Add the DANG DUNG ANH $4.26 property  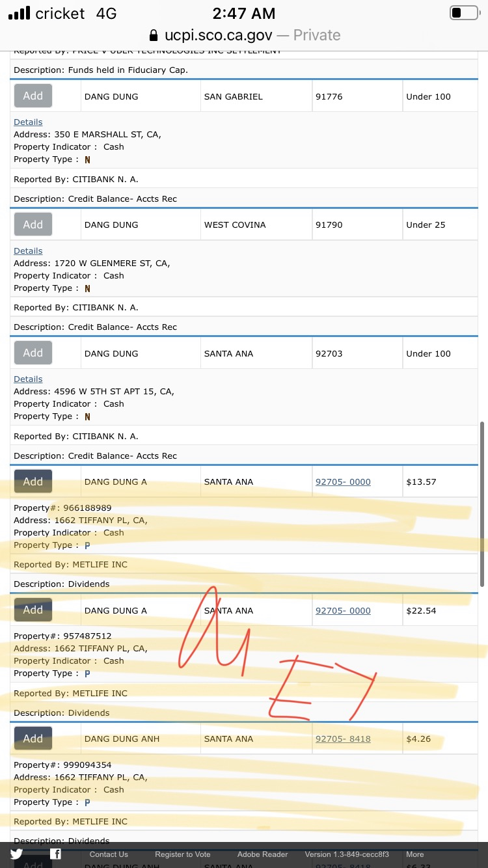pos(33,739)
